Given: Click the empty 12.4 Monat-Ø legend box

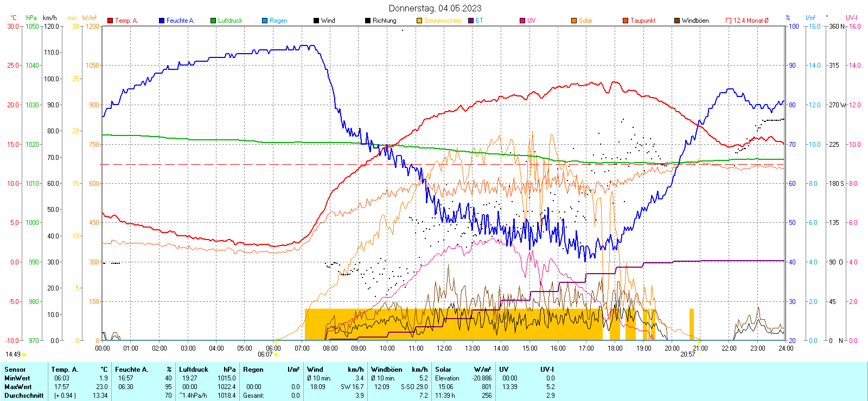Looking at the screenshot, I should (729, 21).
